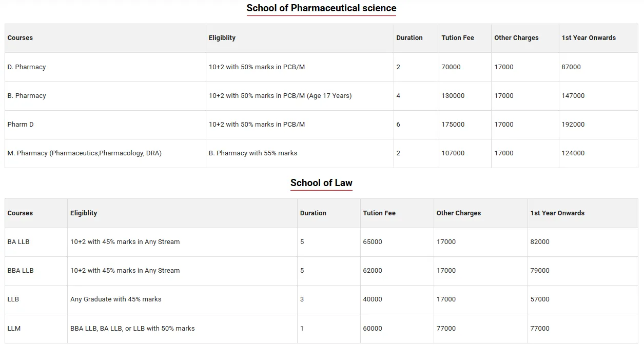Screen dimensions: 644x345
Task: Click the 77000 other charges for LLM
Action: tap(446, 328)
